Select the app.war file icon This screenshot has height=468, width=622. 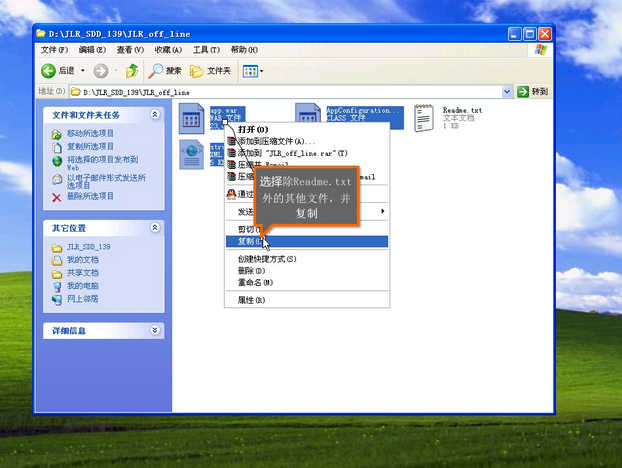191,118
